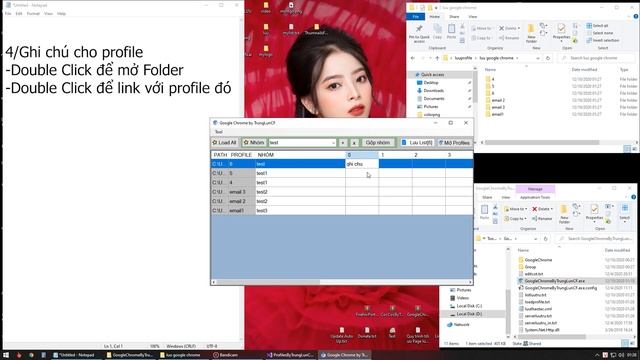This screenshot has width=640, height=360.
Task: Select GoogleChrome folder in lower Explorer
Action: [x=538, y=260]
